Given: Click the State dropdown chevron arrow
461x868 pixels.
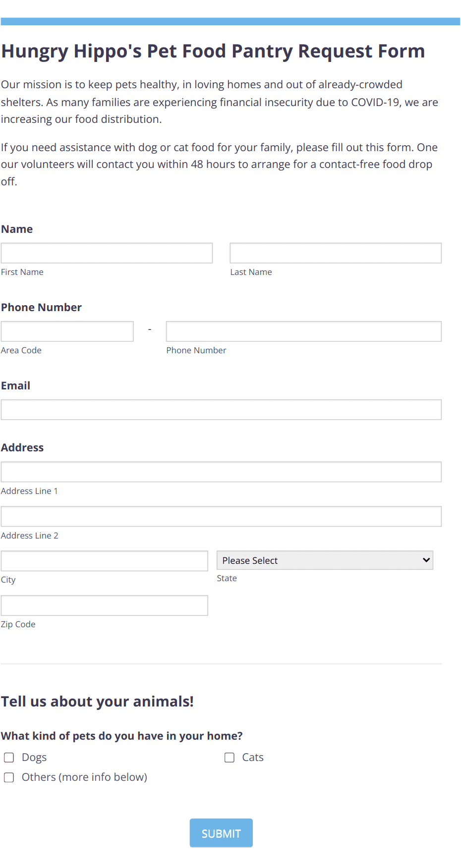Looking at the screenshot, I should coord(426,560).
